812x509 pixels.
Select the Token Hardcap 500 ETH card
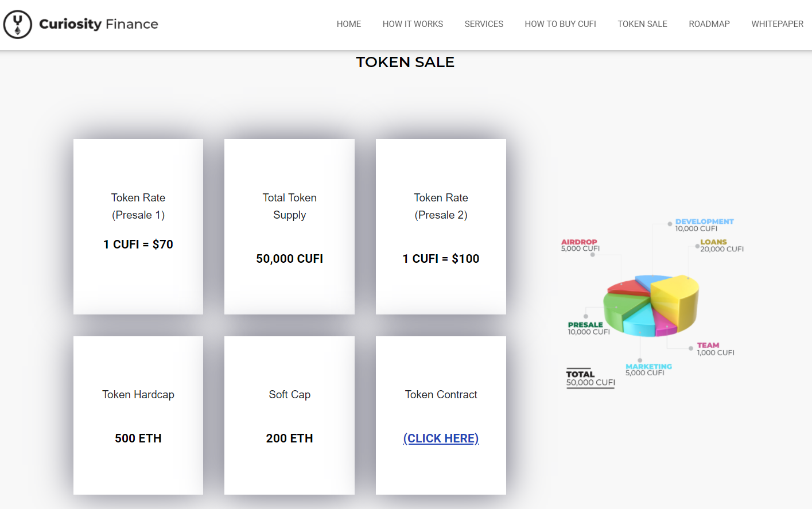coord(138,415)
